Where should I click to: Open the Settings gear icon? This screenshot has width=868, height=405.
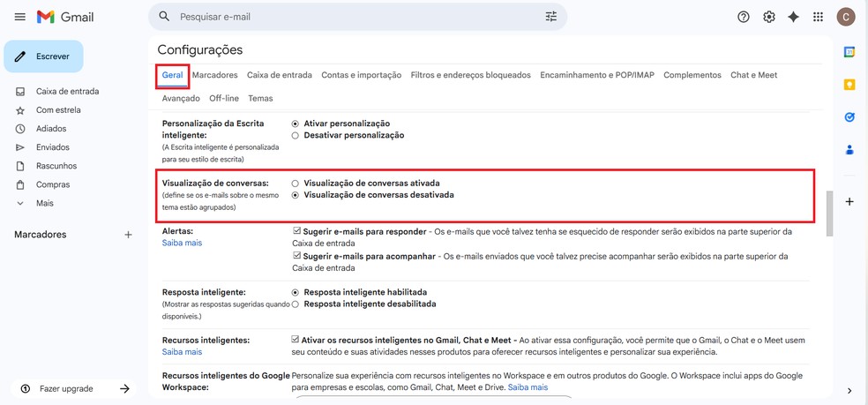(769, 17)
